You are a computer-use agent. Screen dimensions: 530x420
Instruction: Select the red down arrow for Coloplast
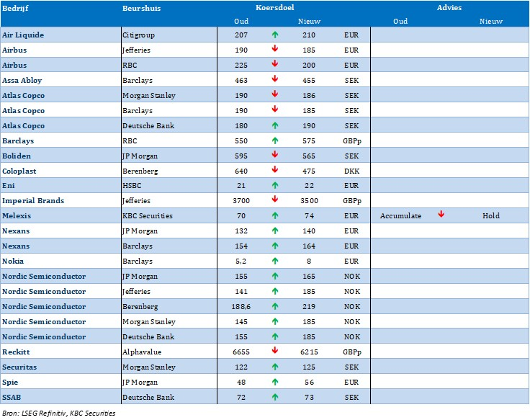(x=275, y=171)
